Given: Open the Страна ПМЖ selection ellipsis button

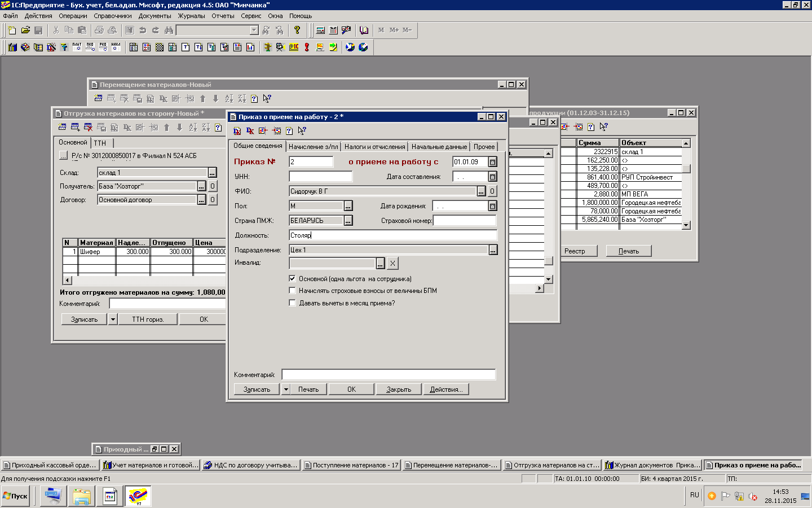Looking at the screenshot, I should 348,221.
